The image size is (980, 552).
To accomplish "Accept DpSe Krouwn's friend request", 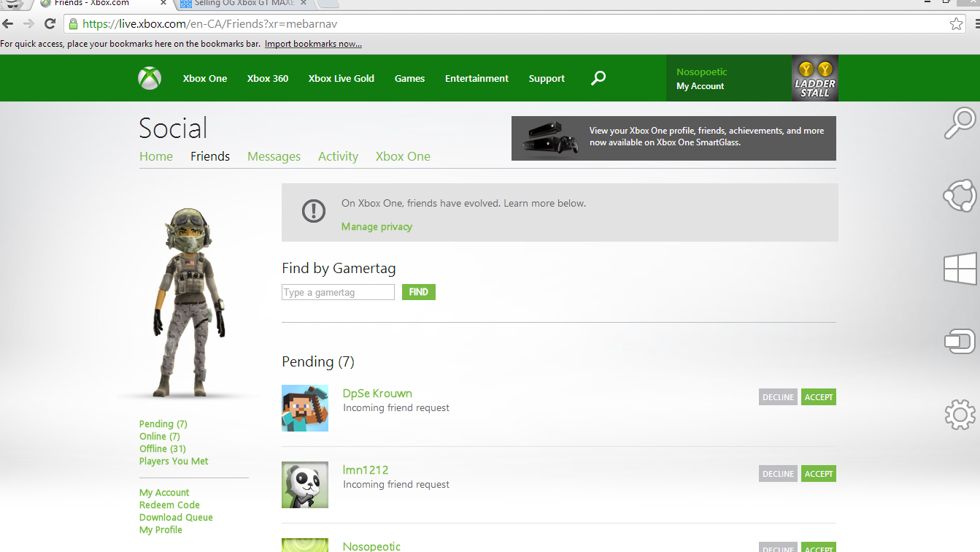I will pyautogui.click(x=819, y=397).
